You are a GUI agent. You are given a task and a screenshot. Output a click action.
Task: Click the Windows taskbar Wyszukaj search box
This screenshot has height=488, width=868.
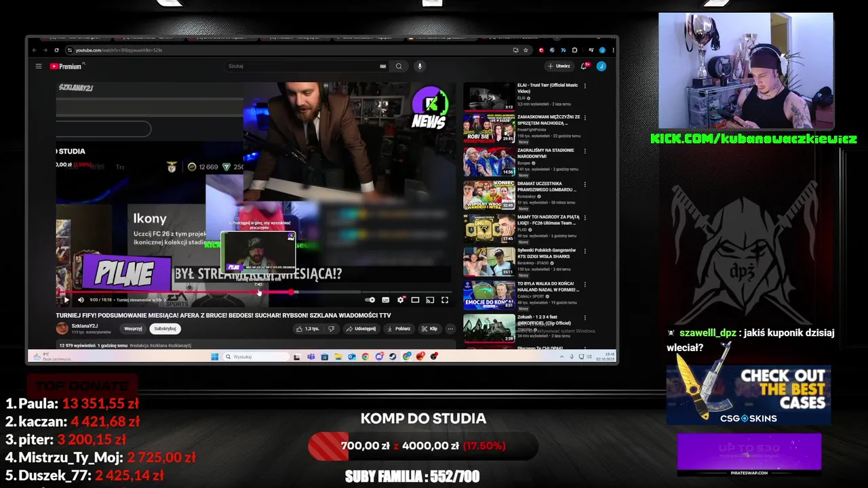(257, 357)
